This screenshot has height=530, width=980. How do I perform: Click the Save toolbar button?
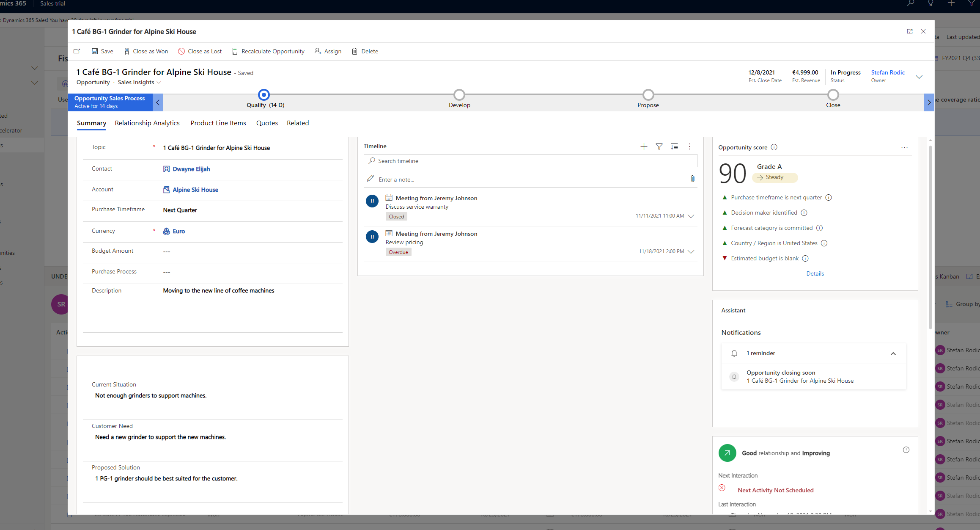click(x=102, y=51)
